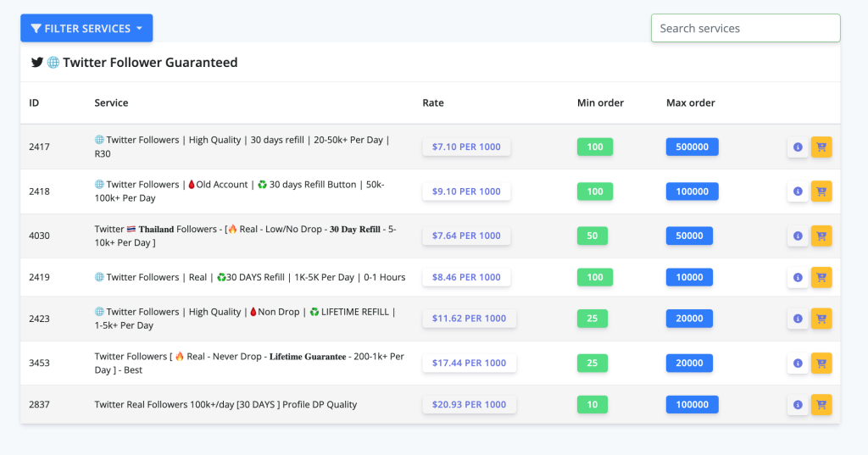Screen dimensions: 868x455
Task: Show info for Profile DP Quality service
Action: pyautogui.click(x=798, y=405)
